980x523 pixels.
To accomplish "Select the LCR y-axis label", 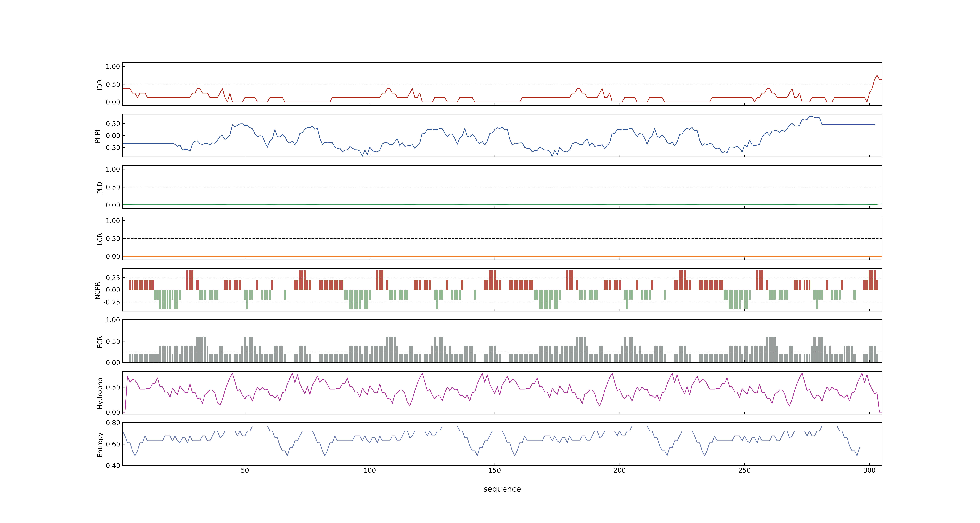I will [x=100, y=239].
